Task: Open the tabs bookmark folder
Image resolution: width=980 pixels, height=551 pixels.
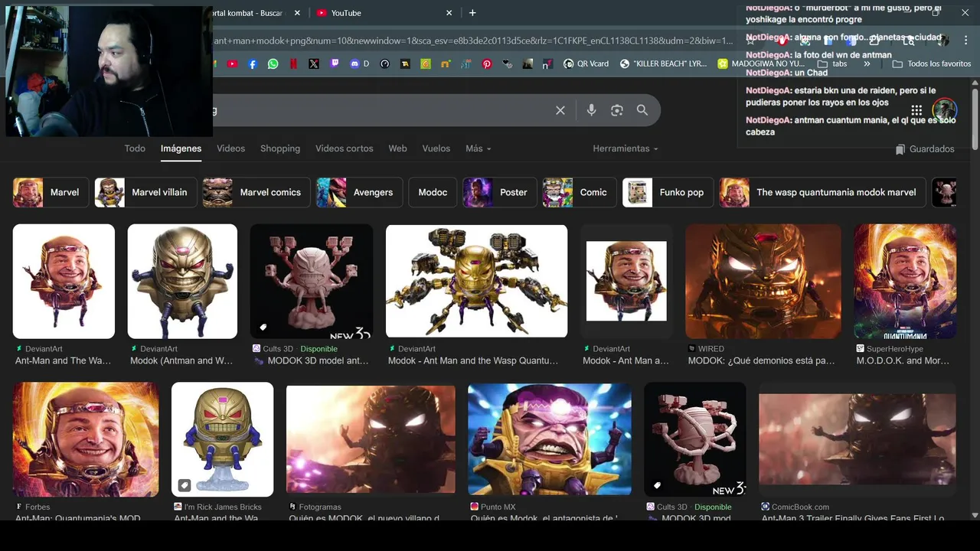Action: (x=832, y=64)
